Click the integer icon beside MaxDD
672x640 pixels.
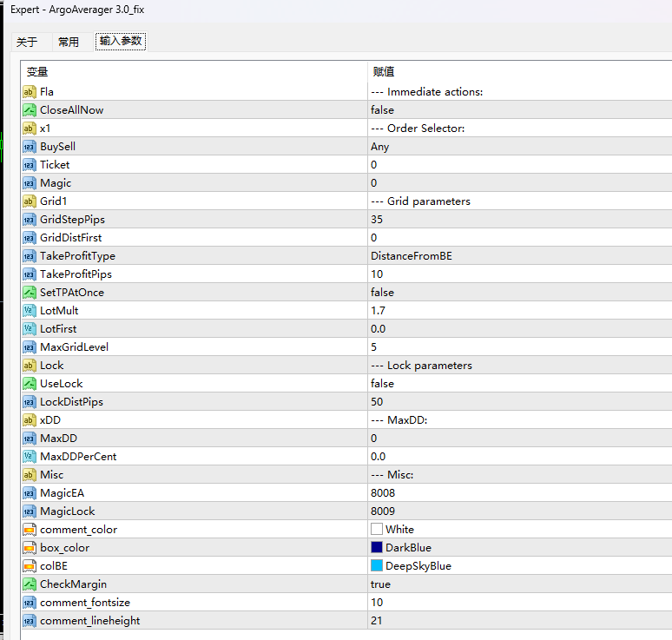(30, 438)
